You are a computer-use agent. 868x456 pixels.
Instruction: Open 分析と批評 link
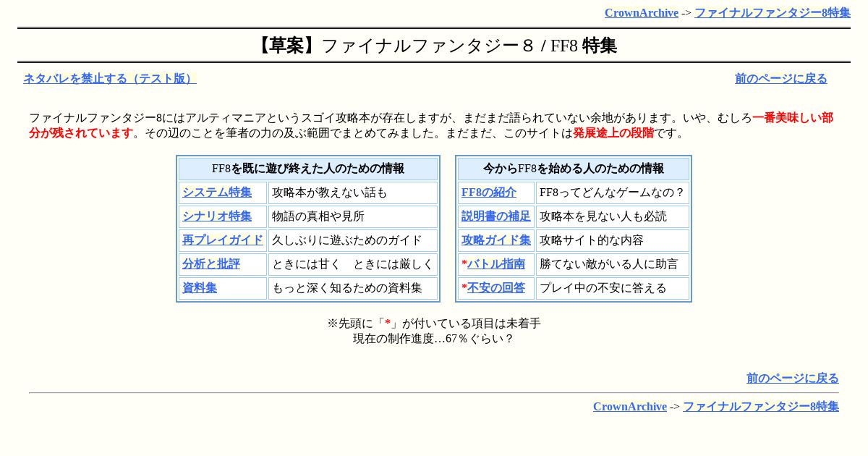(211, 264)
